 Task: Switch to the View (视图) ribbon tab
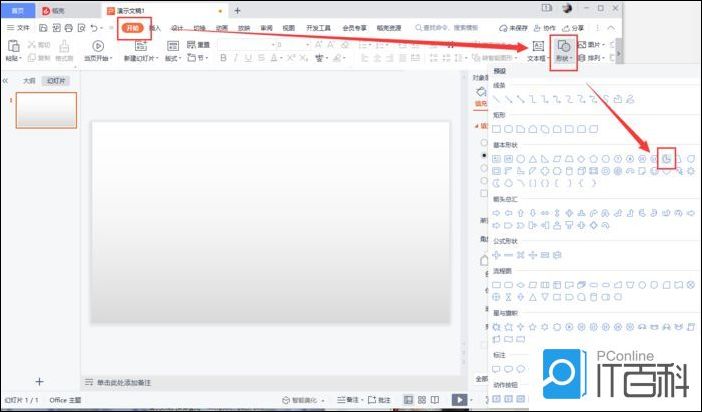[289, 28]
